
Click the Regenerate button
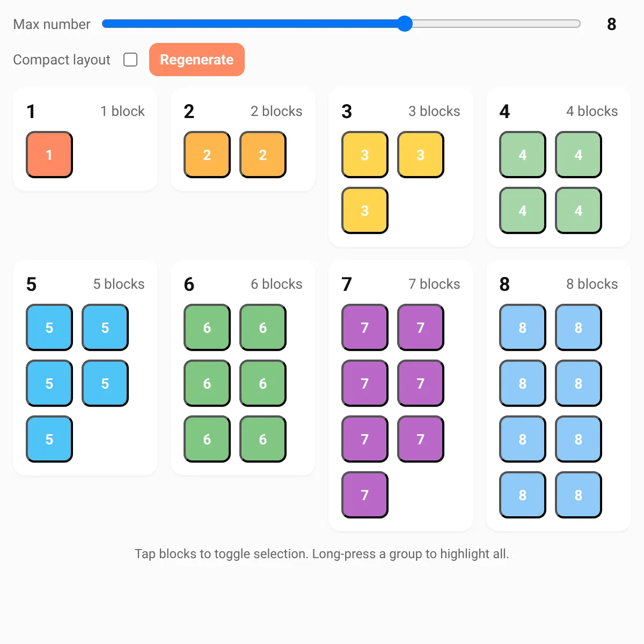[197, 60]
